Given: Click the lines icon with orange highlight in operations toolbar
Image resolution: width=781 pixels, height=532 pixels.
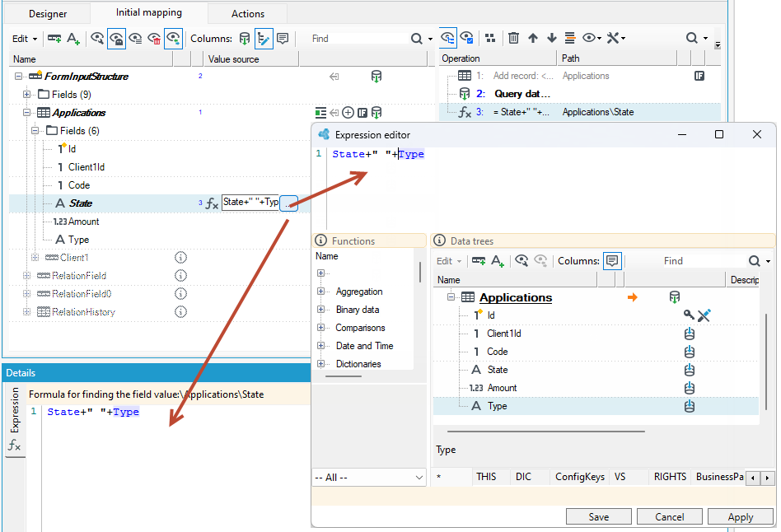Looking at the screenshot, I should [x=570, y=38].
